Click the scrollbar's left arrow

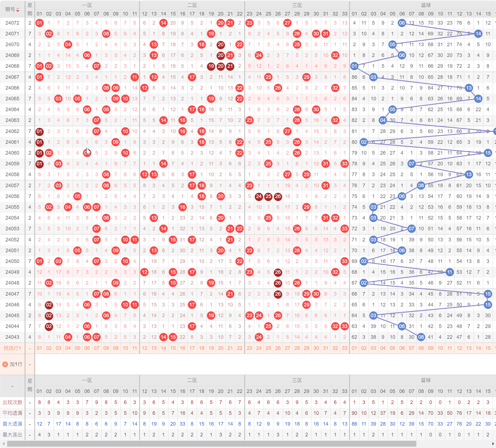point(3,444)
